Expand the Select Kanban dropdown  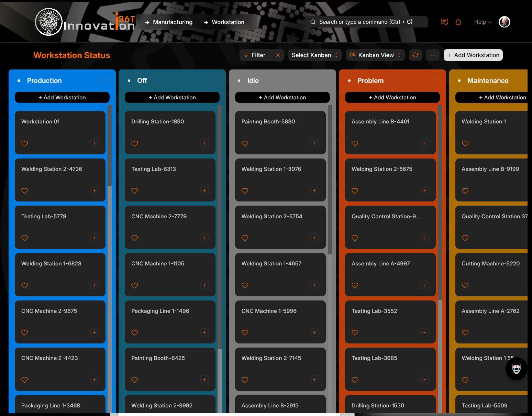[x=314, y=55]
